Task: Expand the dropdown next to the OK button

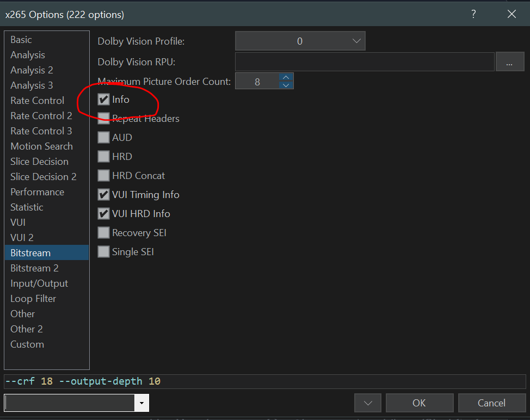Action: [367, 403]
